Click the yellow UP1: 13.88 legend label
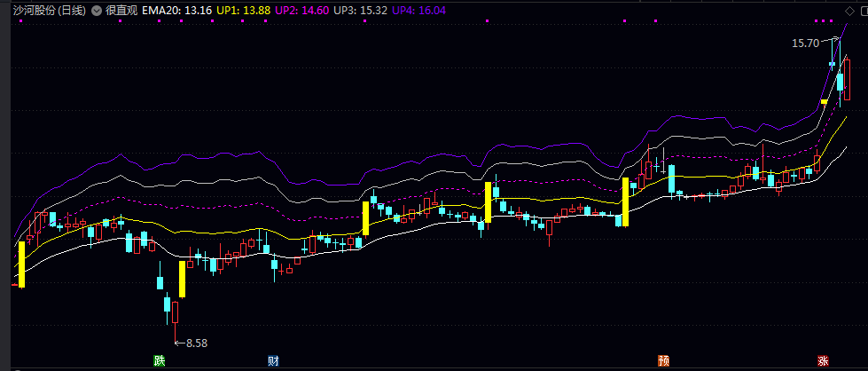The height and width of the screenshot is (371, 868). [243, 11]
